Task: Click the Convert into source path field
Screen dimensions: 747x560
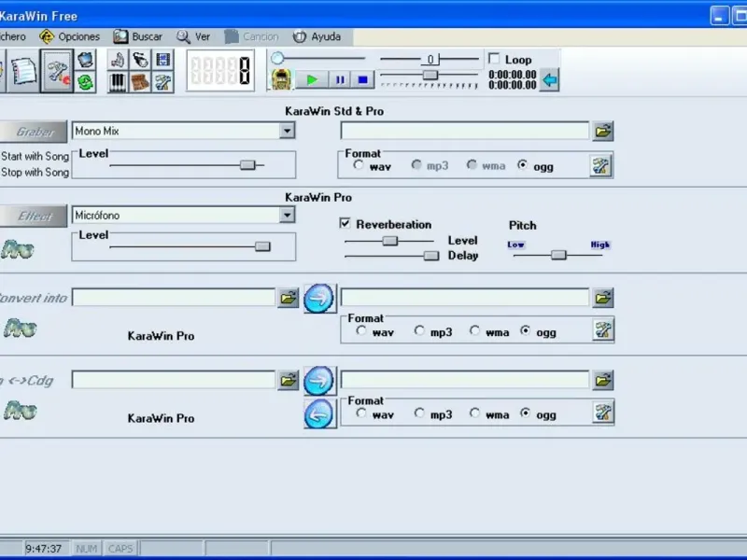Action: [174, 298]
